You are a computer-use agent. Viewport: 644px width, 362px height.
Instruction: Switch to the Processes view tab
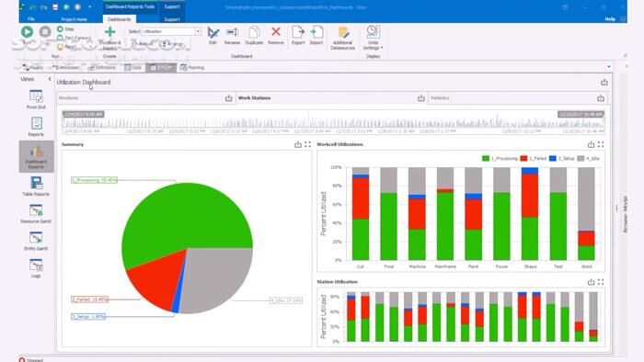(65, 68)
